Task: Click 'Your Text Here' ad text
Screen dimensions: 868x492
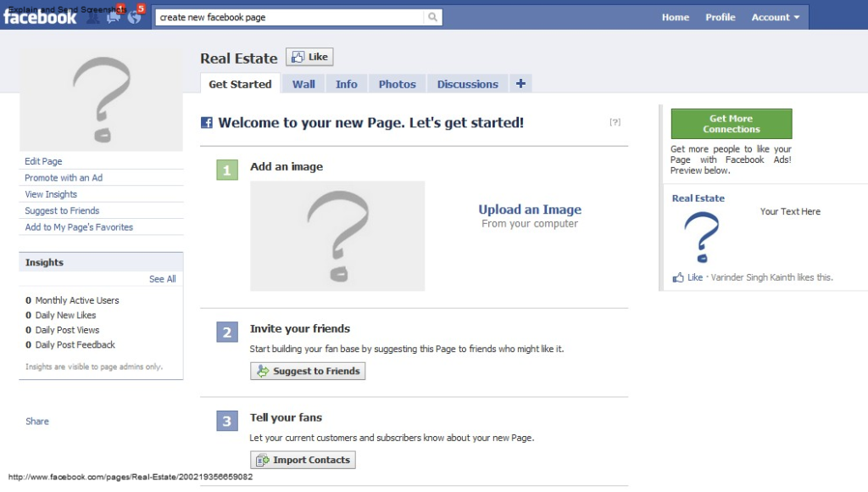Action: (790, 212)
